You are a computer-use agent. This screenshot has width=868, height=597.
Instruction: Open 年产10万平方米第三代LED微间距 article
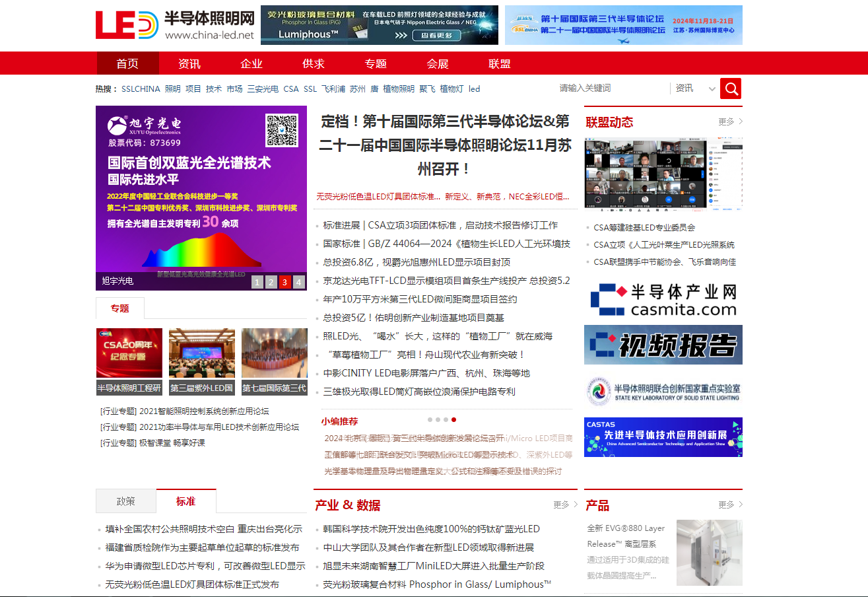(420, 299)
